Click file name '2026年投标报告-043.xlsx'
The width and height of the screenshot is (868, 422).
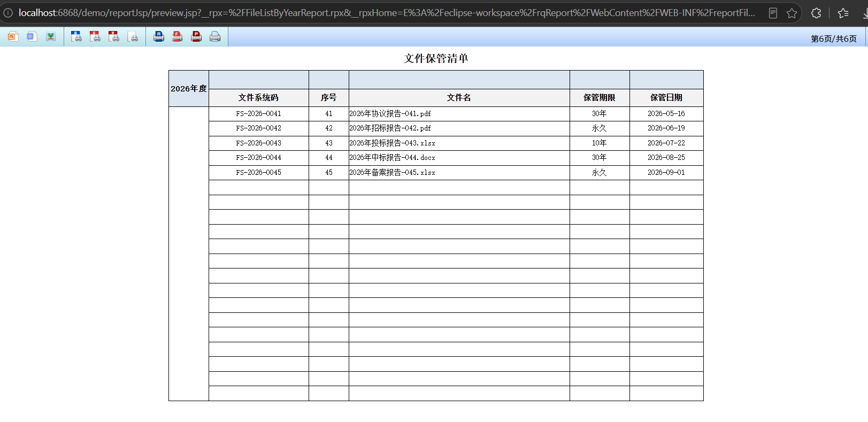[393, 143]
